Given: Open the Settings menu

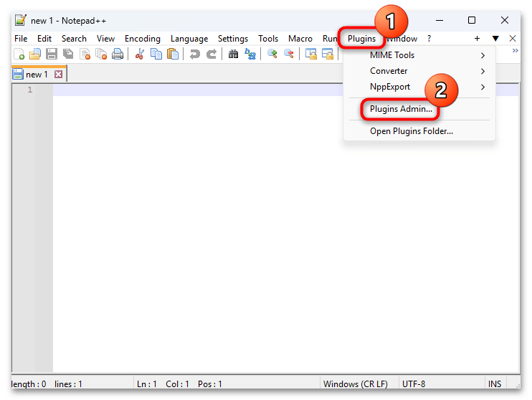Looking at the screenshot, I should pyautogui.click(x=233, y=39).
